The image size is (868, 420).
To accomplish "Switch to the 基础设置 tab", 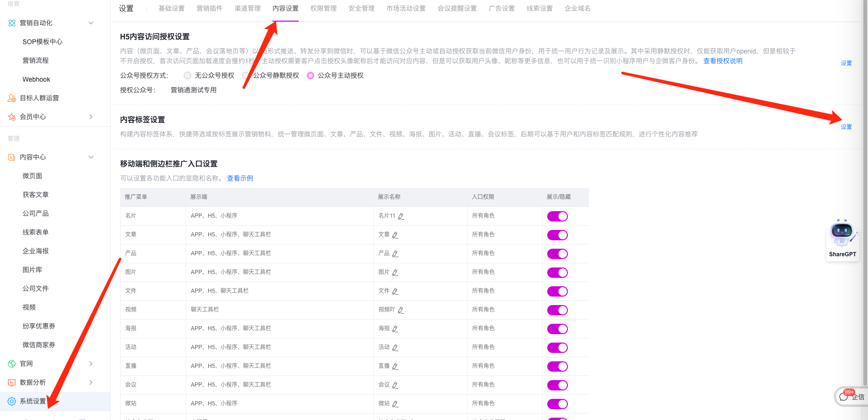I will coord(172,8).
